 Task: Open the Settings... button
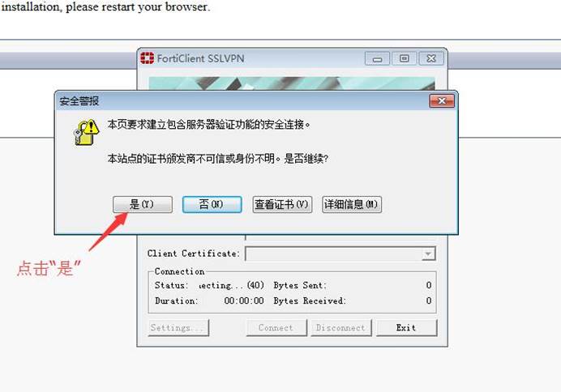coord(178,328)
